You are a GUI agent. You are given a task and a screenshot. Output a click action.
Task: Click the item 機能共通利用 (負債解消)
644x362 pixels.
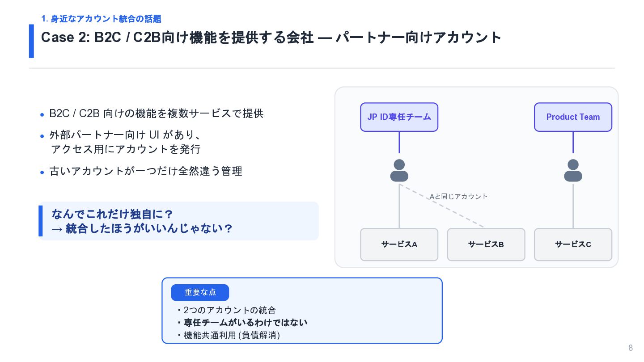tap(228, 335)
